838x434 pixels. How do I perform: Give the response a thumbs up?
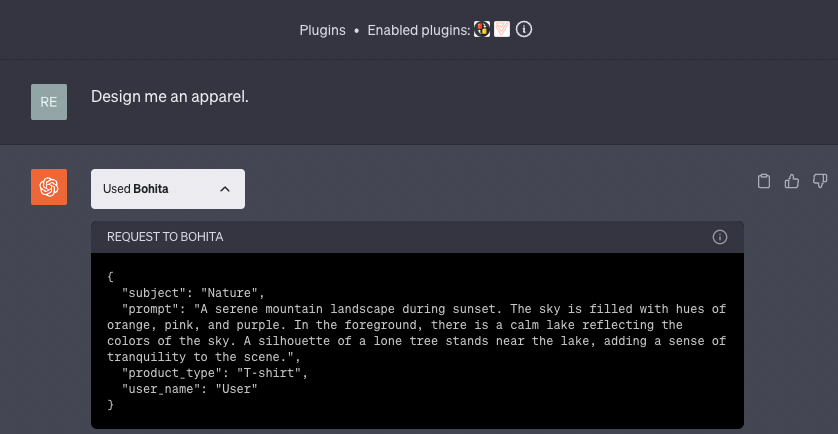pos(792,181)
